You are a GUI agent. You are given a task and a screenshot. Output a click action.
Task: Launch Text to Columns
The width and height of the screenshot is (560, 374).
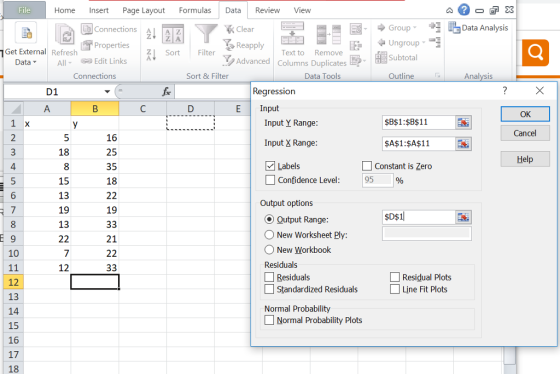point(292,44)
